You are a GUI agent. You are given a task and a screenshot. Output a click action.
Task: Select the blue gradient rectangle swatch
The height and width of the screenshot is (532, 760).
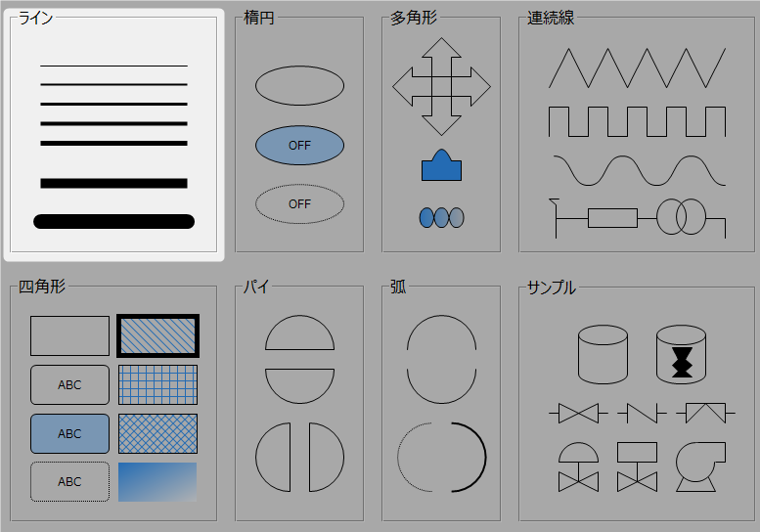coord(157,482)
